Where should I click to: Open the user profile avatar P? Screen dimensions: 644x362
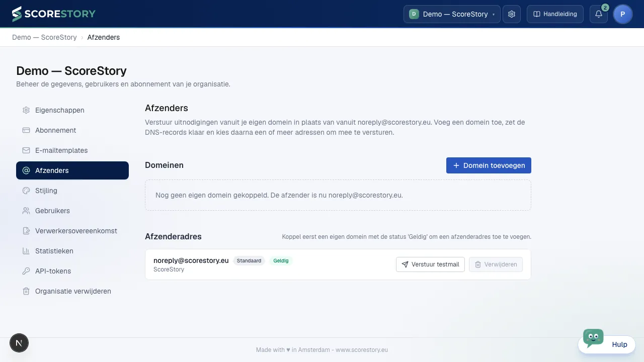point(623,14)
